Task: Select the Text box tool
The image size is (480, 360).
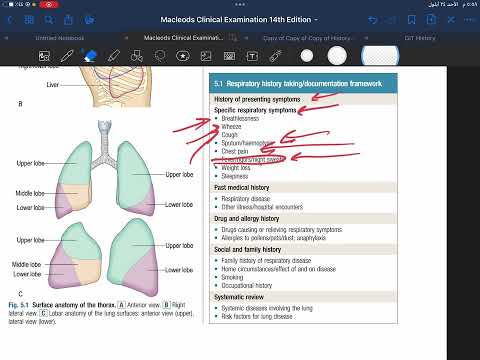Action: point(252,56)
